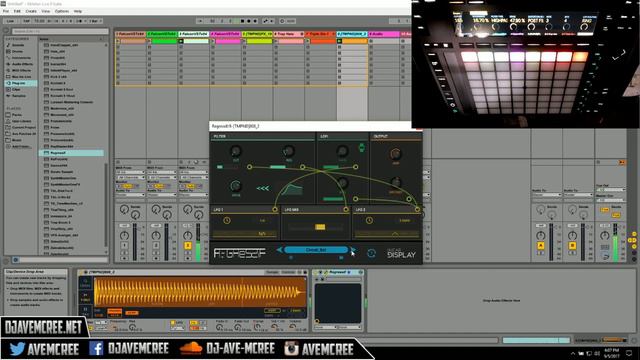640x360 pixels.
Task: Click the browser search field
Action: (x=60, y=31)
